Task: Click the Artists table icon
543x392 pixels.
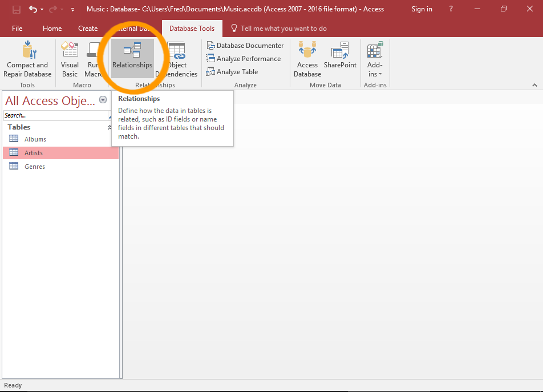Action: (14, 152)
